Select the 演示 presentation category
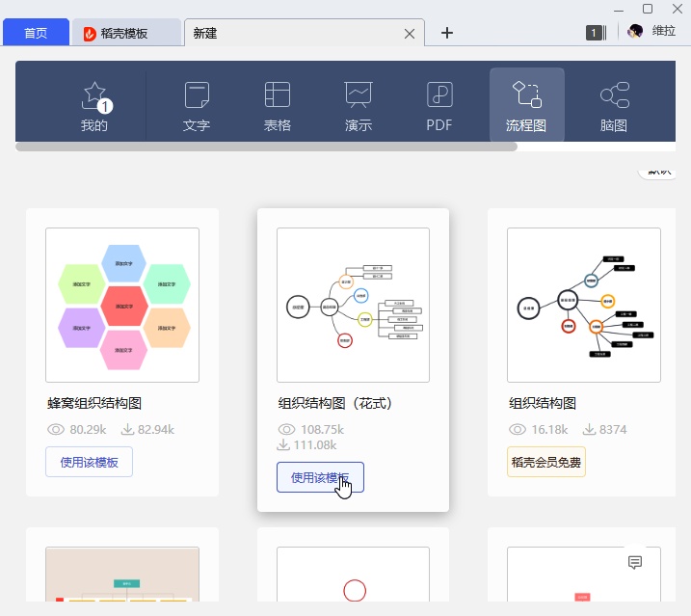The height and width of the screenshot is (616, 691). (x=359, y=107)
